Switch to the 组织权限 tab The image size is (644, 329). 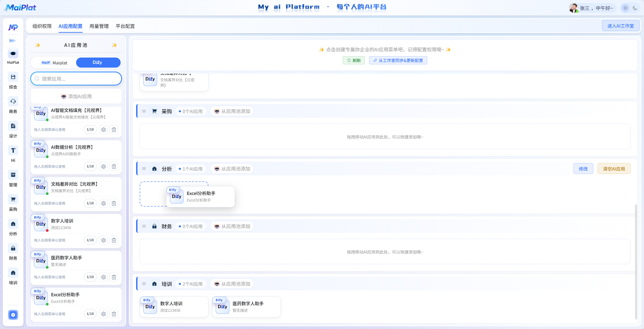[x=42, y=26]
